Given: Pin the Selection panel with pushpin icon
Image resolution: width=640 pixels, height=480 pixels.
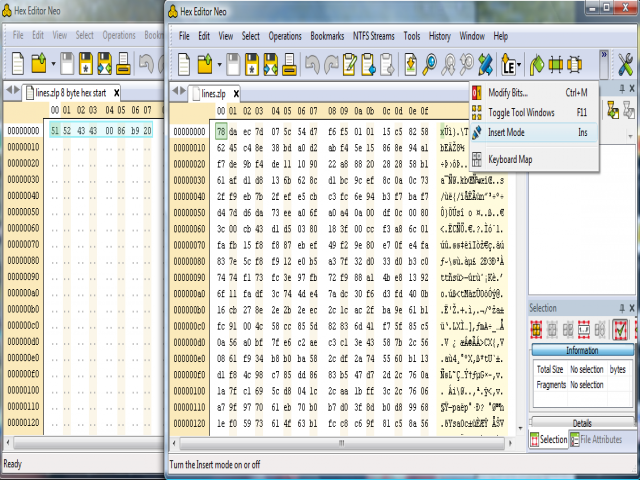Looking at the screenshot, I should [622, 309].
